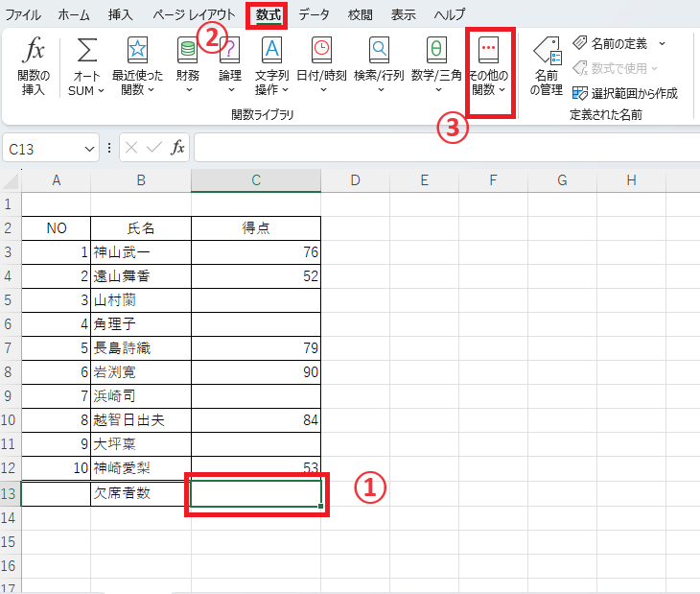This screenshot has height=594, width=700.
Task: Select row 2 header
Action: [9, 228]
